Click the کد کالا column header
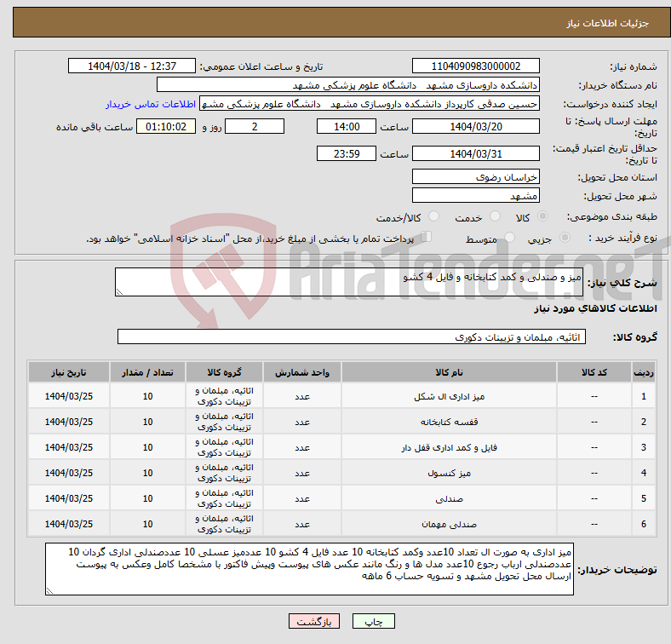The image size is (671, 644). coord(594,372)
